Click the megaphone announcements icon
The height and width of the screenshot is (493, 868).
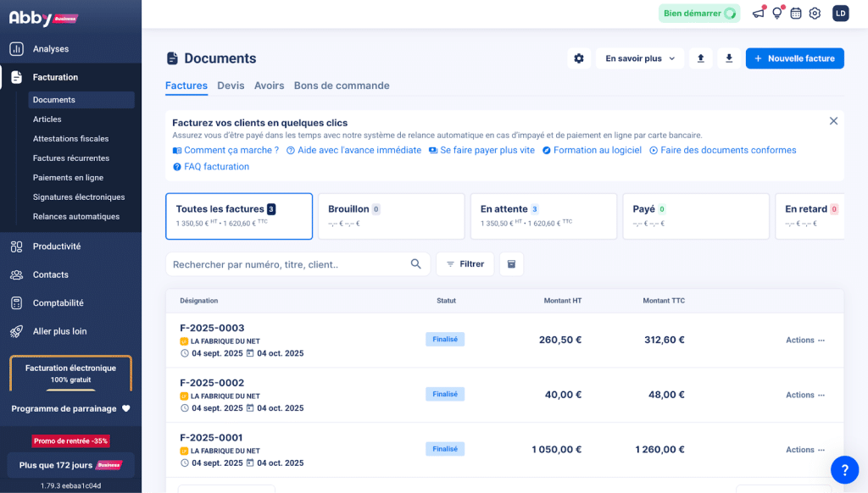758,14
